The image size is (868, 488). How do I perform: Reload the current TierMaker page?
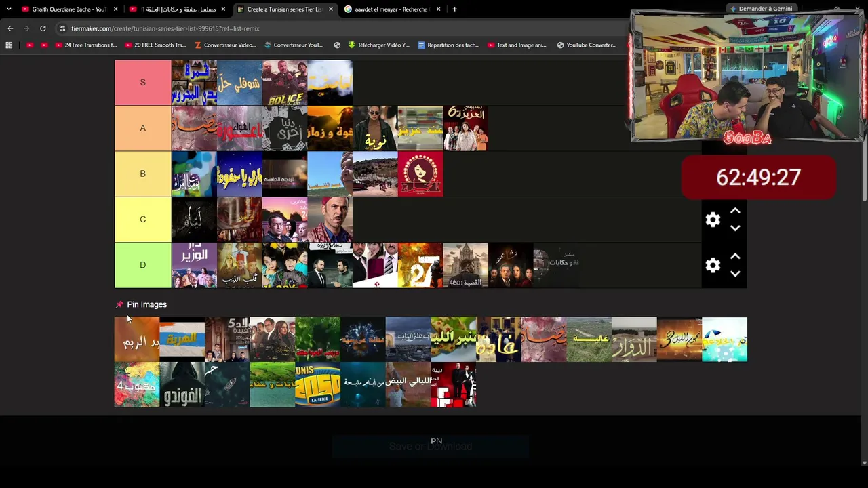(43, 28)
